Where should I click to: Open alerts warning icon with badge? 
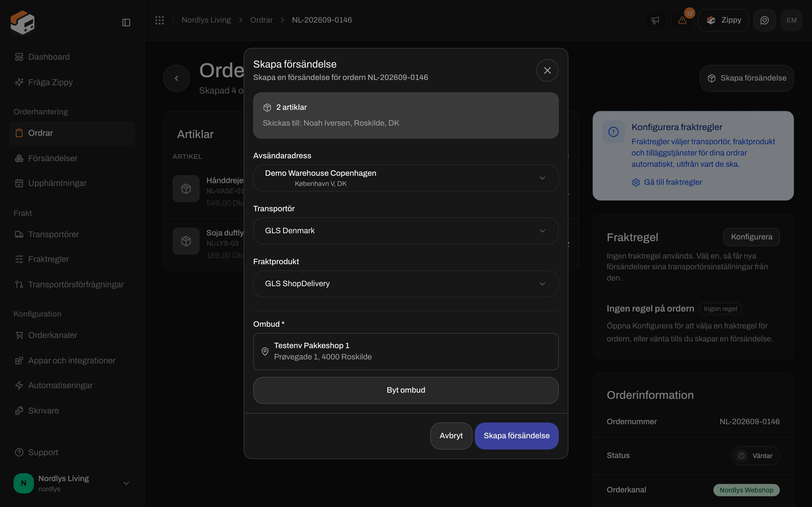[x=682, y=20]
